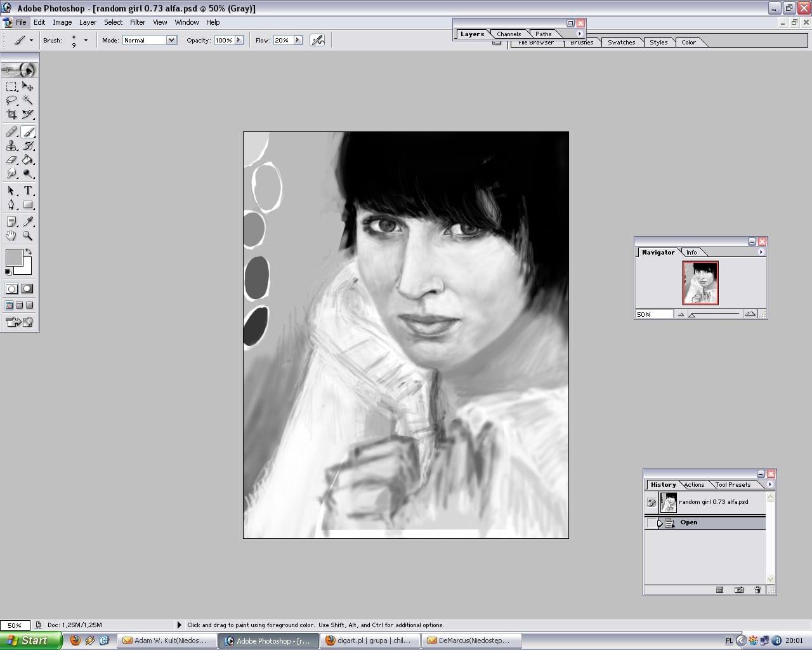Image resolution: width=812 pixels, height=650 pixels.
Task: Switch to Quick Mask mode
Action: [27, 289]
